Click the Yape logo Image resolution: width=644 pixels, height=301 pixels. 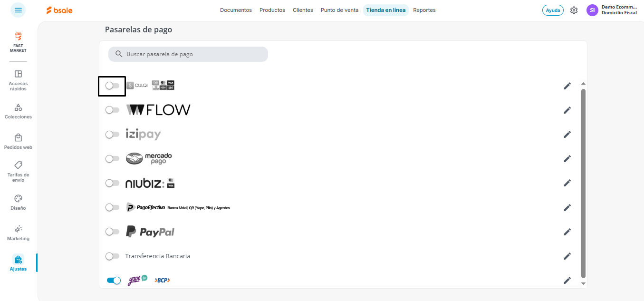138,280
